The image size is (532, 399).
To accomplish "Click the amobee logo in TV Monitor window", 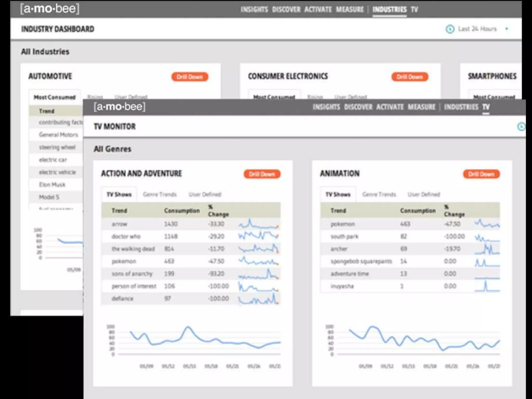I will pyautogui.click(x=119, y=107).
